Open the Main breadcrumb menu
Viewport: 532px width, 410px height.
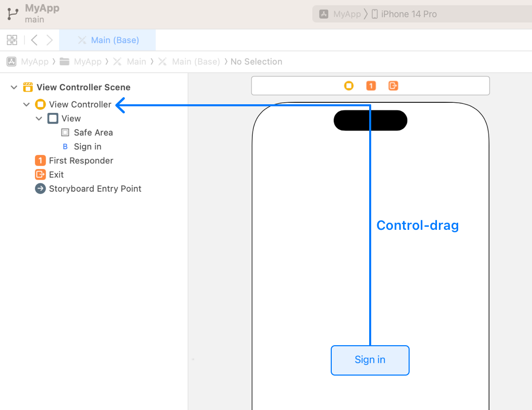tap(137, 61)
